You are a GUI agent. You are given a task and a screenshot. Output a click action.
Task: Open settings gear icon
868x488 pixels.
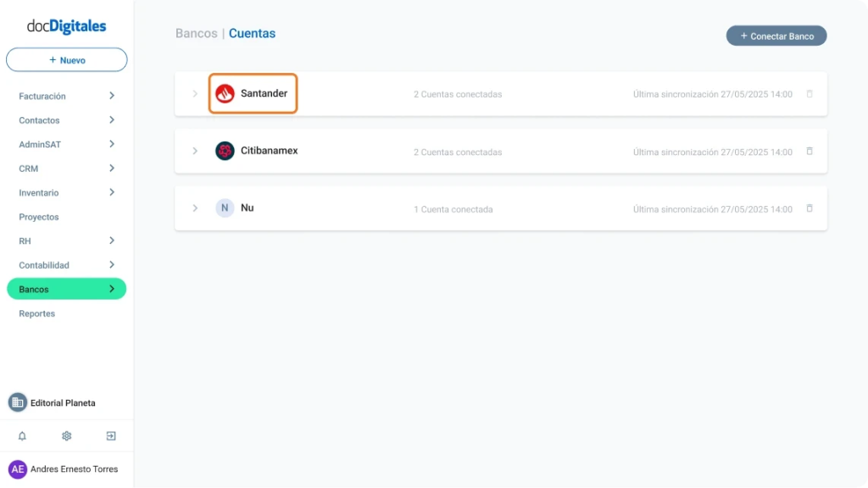pyautogui.click(x=66, y=436)
